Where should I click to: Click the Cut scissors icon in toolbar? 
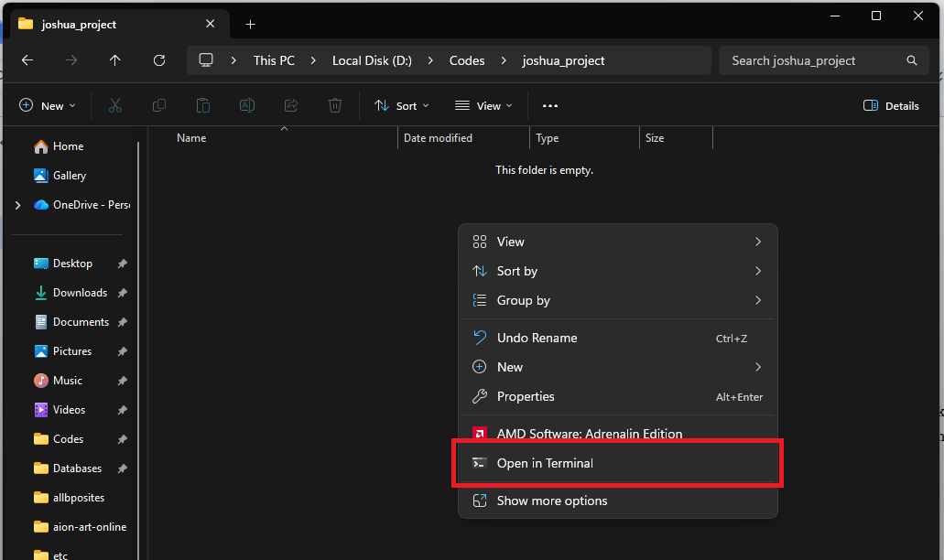[x=115, y=106]
